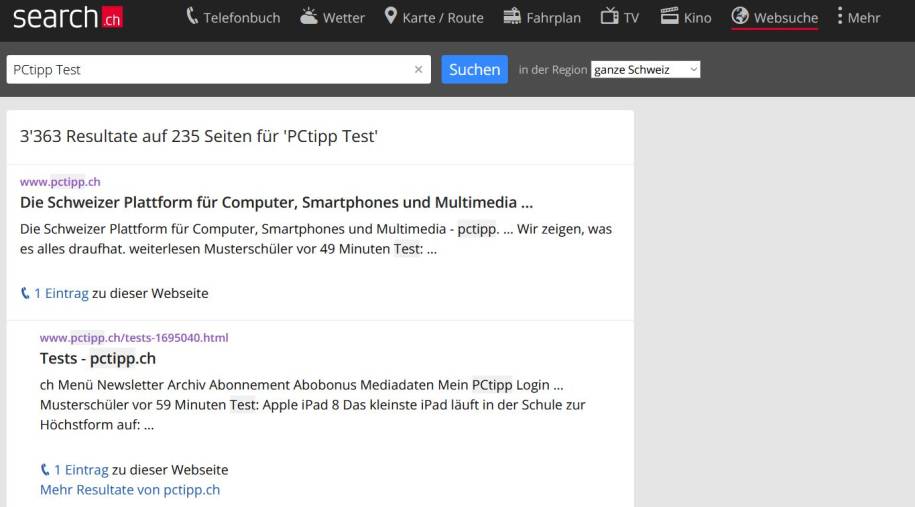Click the Karte / Route pin icon
This screenshot has height=507, width=915.
(x=390, y=16)
